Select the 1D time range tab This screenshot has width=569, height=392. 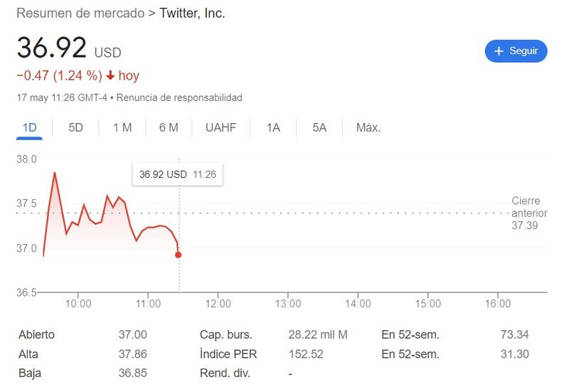click(x=29, y=128)
